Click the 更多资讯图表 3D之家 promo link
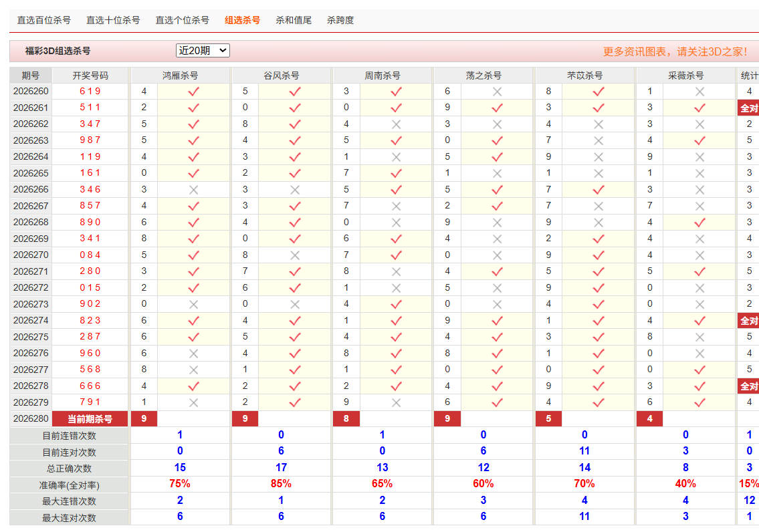The height and width of the screenshot is (532, 759). (675, 51)
